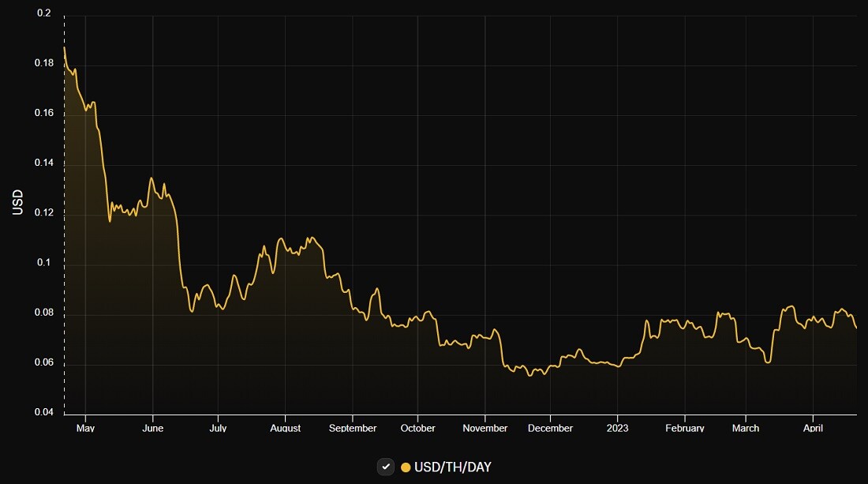The image size is (868, 484).
Task: Click the 0.1 y-axis value
Action: click(43, 262)
